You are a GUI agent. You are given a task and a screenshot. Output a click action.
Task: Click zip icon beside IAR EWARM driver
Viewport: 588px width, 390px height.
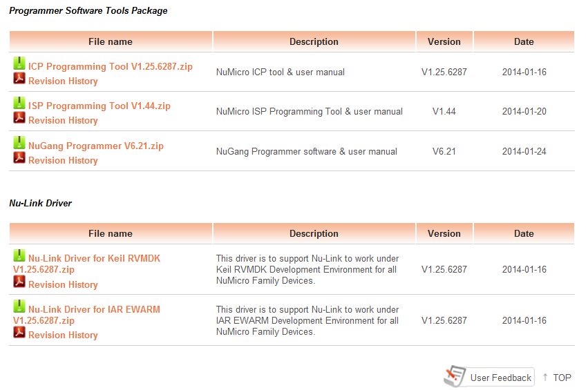point(19,306)
